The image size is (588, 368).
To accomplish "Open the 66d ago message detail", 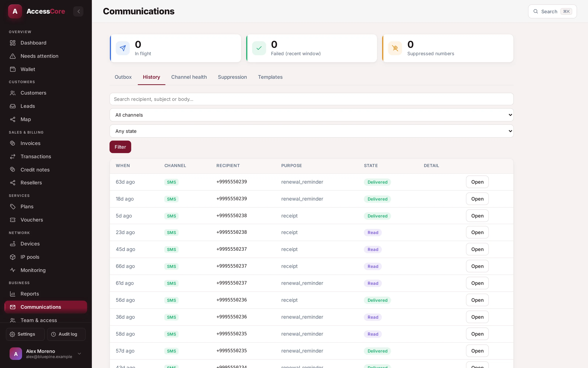I will [x=477, y=266].
